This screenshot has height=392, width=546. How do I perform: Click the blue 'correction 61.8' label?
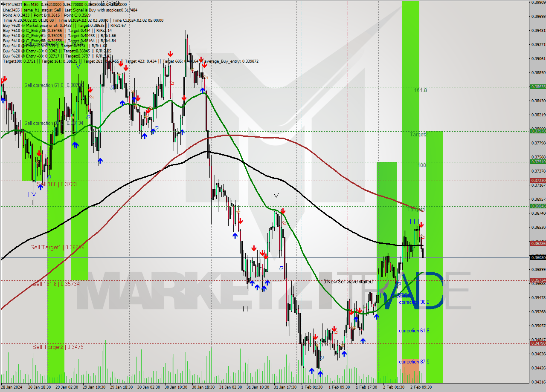(x=414, y=331)
